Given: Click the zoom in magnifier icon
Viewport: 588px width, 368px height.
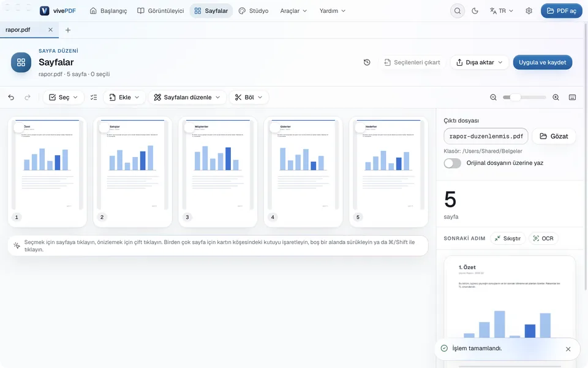Looking at the screenshot, I should click(x=556, y=98).
